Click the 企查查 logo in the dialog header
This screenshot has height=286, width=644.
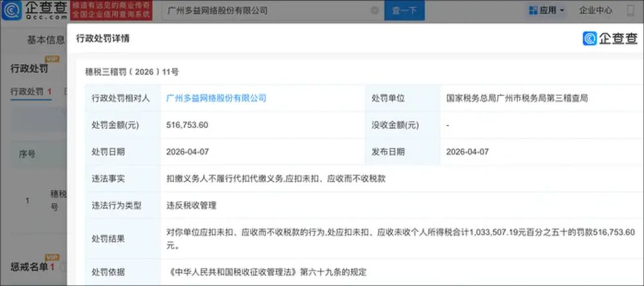coord(610,39)
